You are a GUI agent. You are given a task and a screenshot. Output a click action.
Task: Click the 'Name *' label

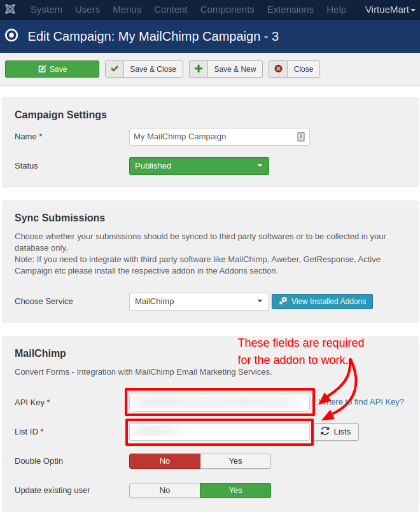[29, 137]
